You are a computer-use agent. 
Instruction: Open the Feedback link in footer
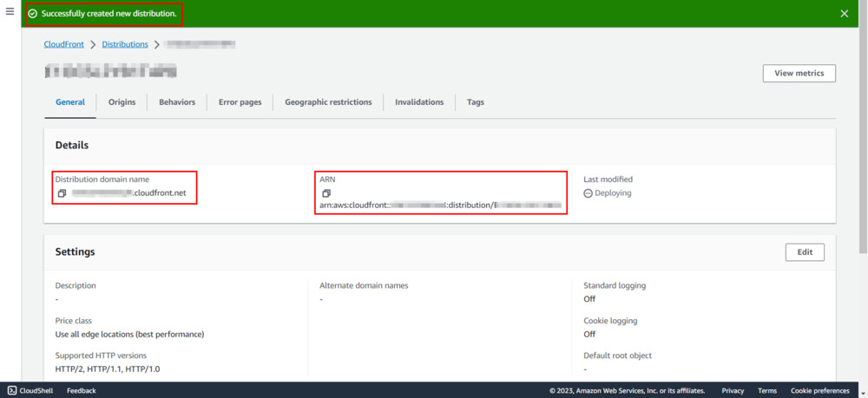point(82,391)
